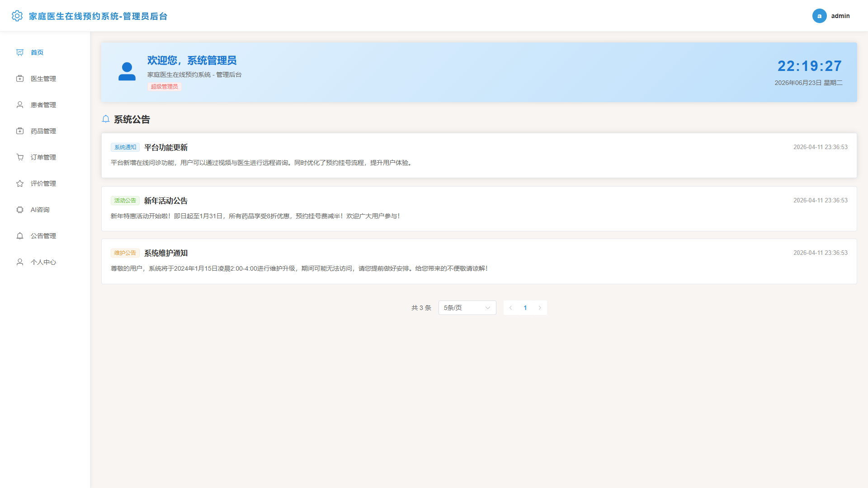This screenshot has width=868, height=488.
Task: Select the 药品管理 menu entry
Action: pyautogui.click(x=45, y=131)
